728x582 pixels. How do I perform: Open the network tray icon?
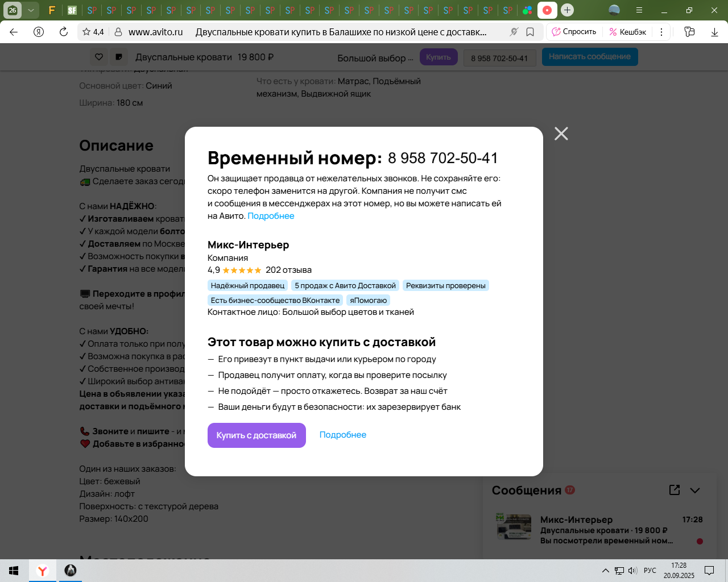pos(619,571)
